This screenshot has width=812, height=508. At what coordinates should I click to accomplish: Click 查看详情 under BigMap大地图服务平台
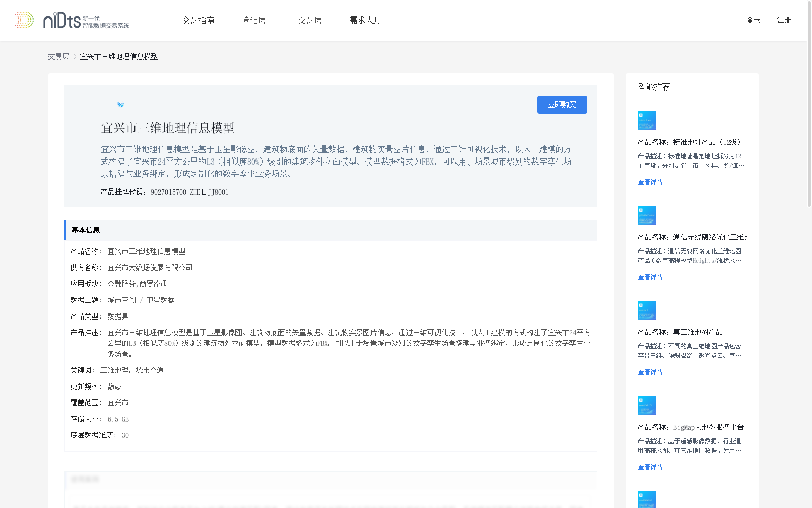pyautogui.click(x=650, y=467)
